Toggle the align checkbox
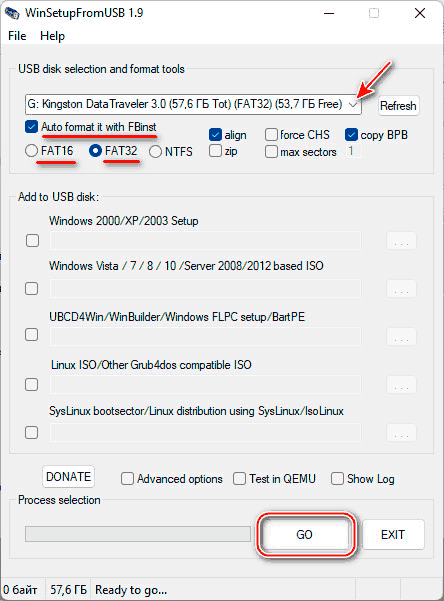The width and height of the screenshot is (444, 601). tap(215, 135)
